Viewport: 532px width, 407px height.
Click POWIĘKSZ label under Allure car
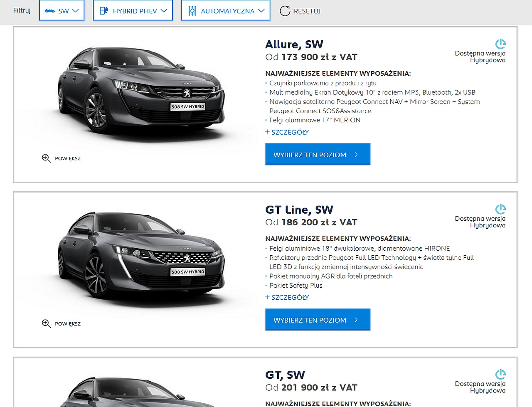68,158
